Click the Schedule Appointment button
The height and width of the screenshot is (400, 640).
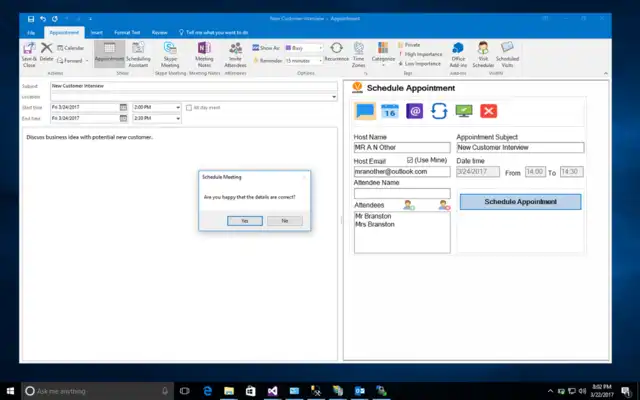click(520, 202)
